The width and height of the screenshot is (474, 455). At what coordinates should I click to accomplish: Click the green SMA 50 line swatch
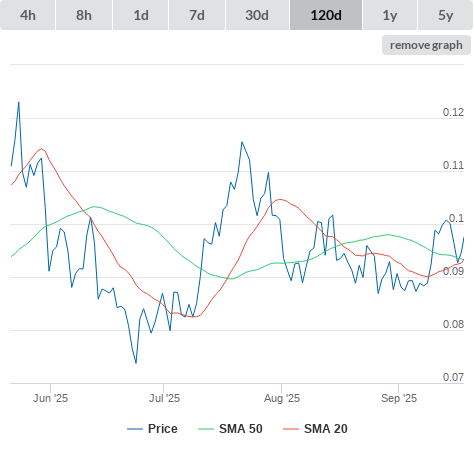206,429
